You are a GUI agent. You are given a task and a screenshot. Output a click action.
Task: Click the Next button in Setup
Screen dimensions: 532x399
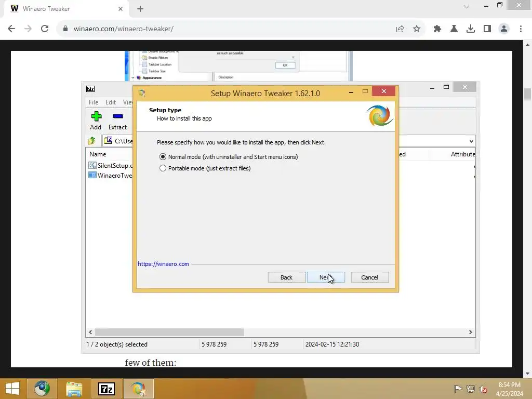pyautogui.click(x=326, y=277)
